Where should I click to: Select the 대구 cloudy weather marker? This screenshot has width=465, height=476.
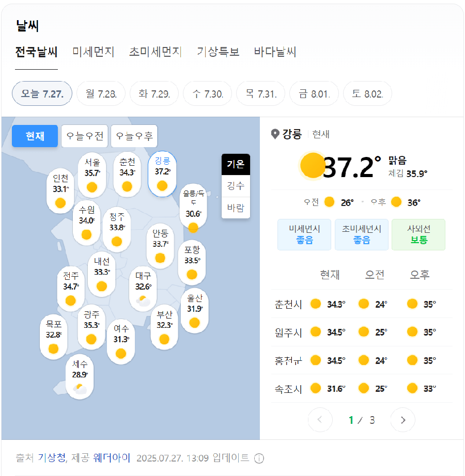point(143,289)
